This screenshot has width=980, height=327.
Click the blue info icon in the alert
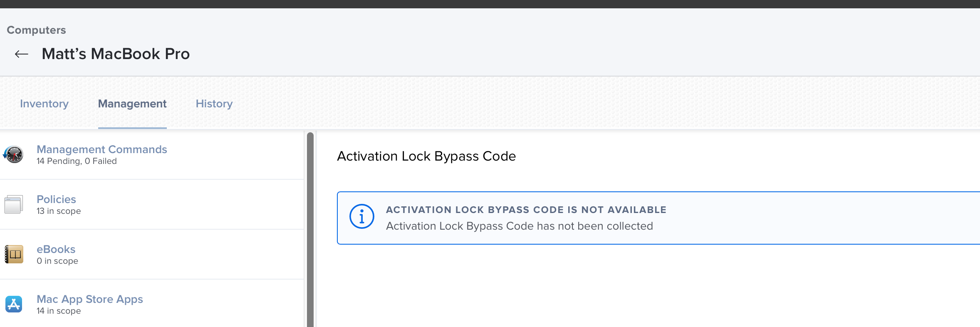(x=361, y=216)
